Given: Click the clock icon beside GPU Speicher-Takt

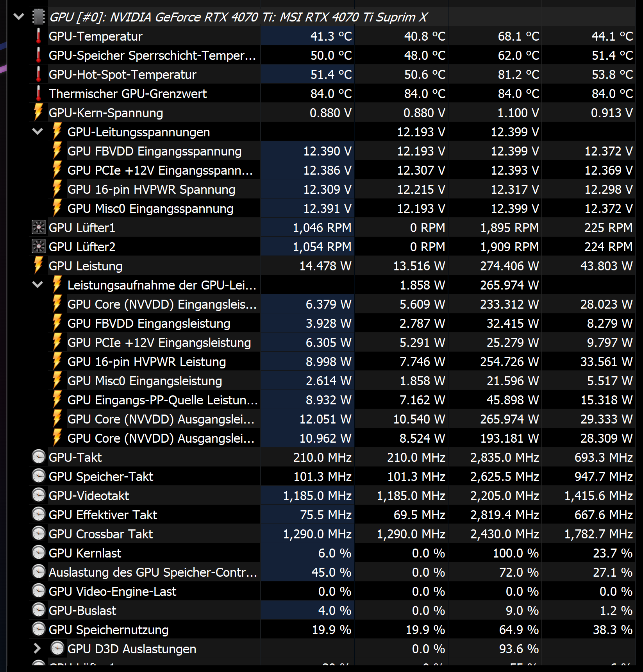Looking at the screenshot, I should [38, 476].
